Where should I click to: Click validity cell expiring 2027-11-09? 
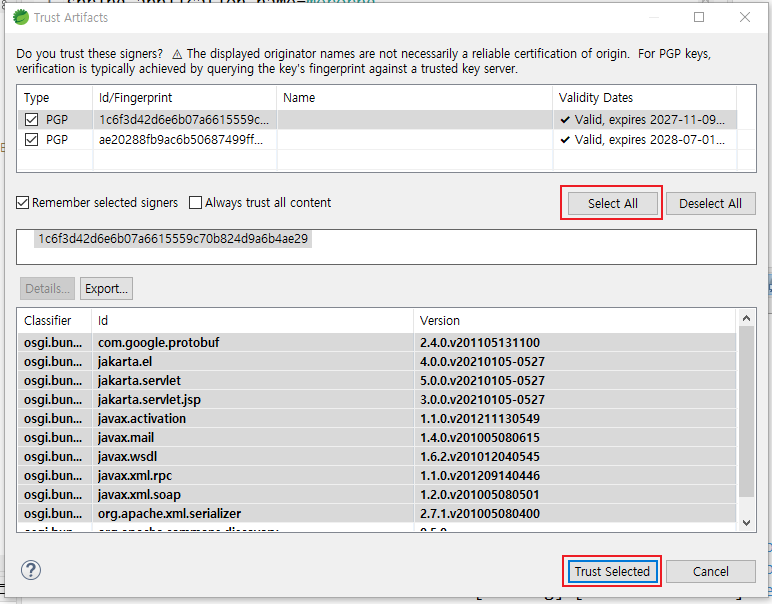tap(644, 120)
